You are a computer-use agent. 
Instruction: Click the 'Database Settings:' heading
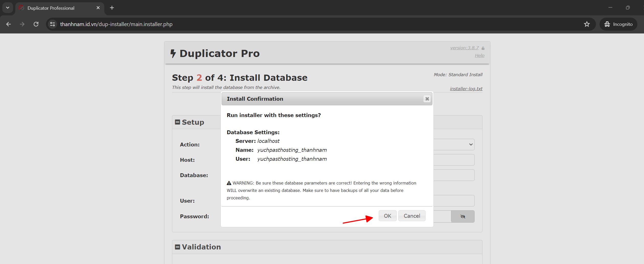pyautogui.click(x=253, y=132)
